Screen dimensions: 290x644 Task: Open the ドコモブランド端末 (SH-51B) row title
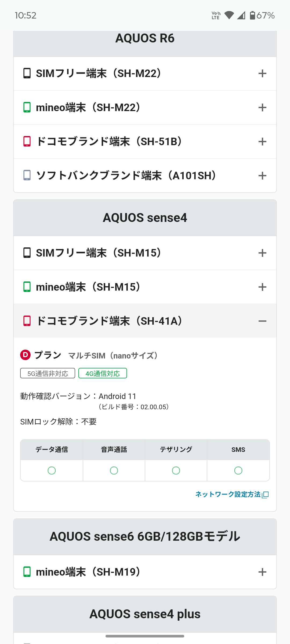(109, 141)
